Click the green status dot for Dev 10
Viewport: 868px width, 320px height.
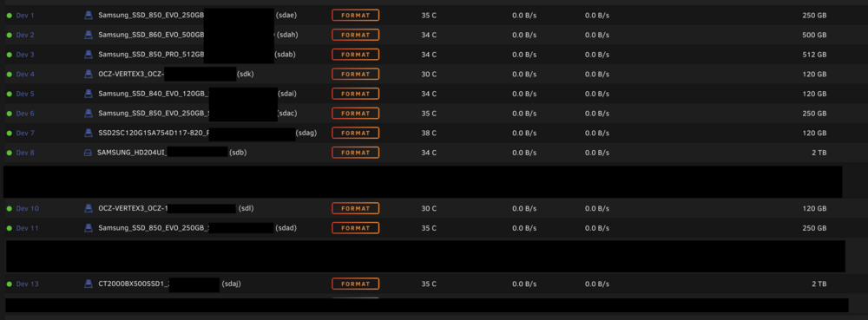click(9, 208)
